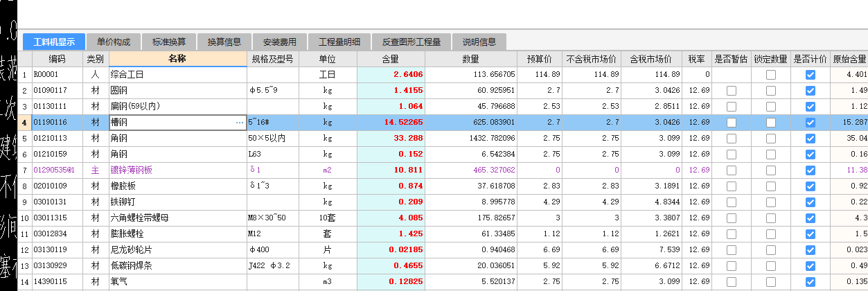Select 铁铆钉 name cell

coord(178,202)
